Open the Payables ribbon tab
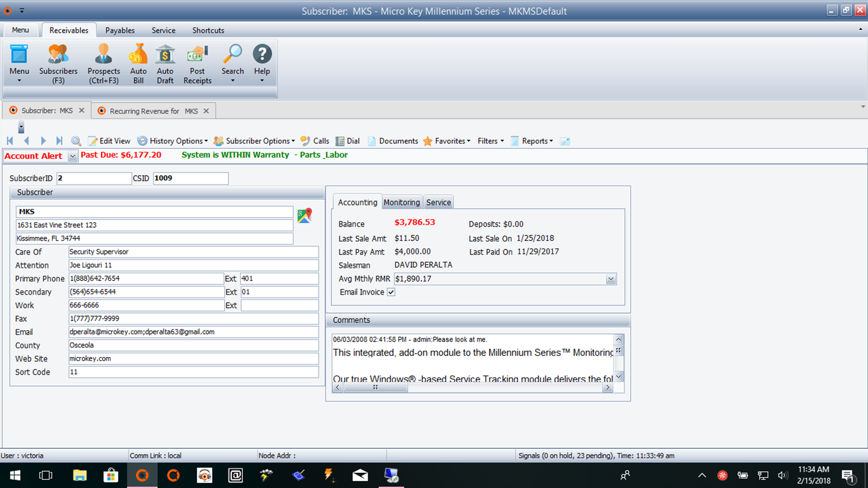Image resolution: width=868 pixels, height=488 pixels. (x=119, y=30)
